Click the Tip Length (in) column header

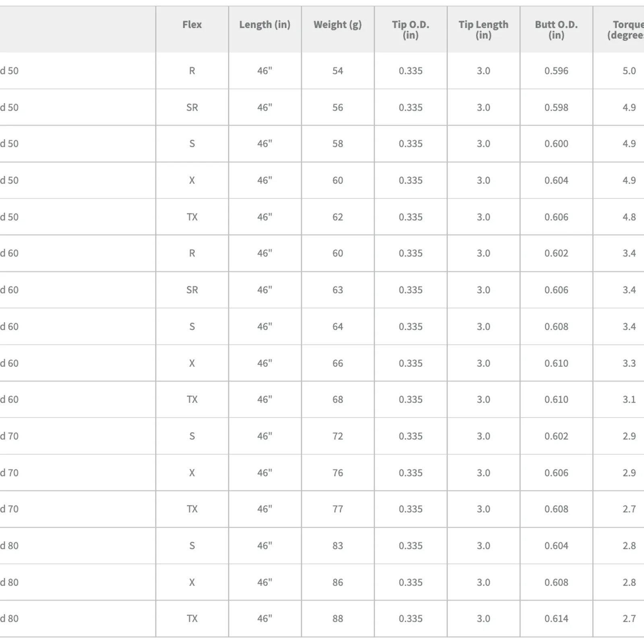[483, 29]
